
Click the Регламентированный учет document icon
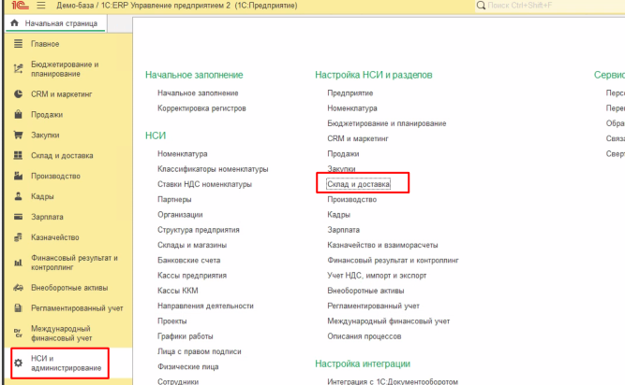click(x=18, y=308)
